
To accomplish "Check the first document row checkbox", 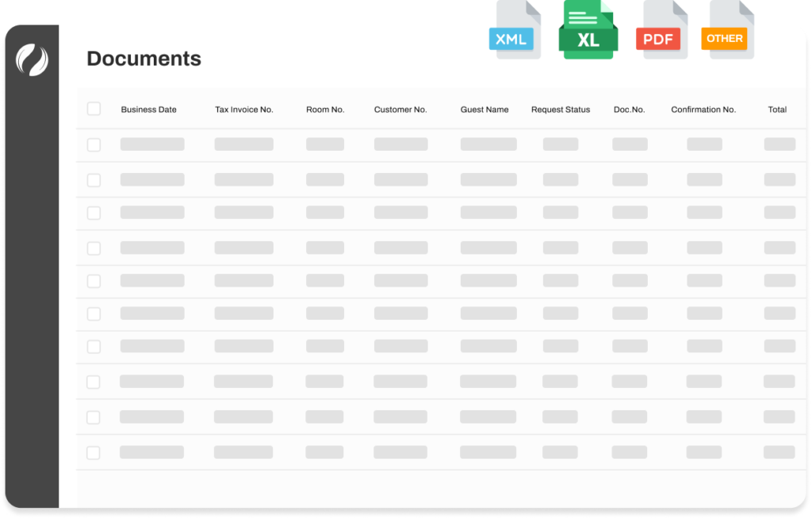I will (x=94, y=144).
